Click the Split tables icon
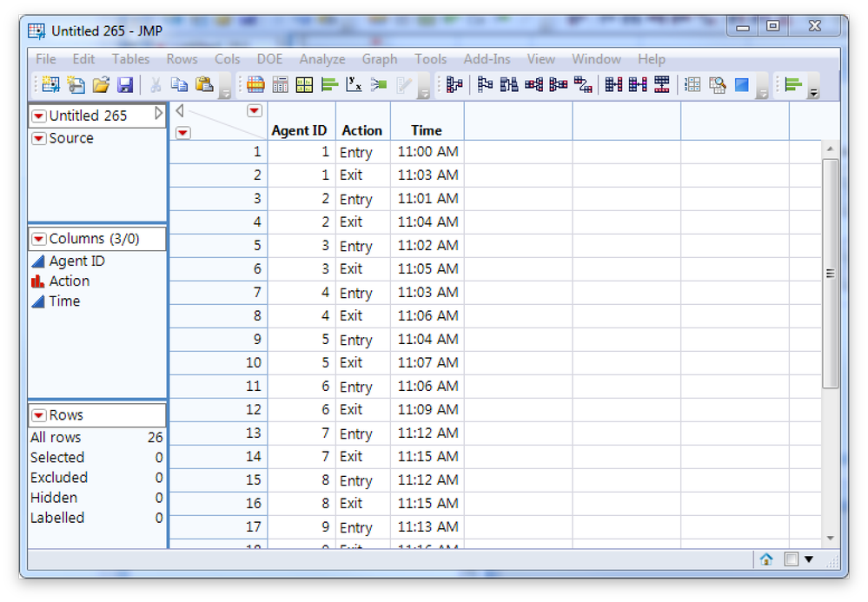Image resolution: width=868 pixels, height=602 pixels. click(x=558, y=84)
